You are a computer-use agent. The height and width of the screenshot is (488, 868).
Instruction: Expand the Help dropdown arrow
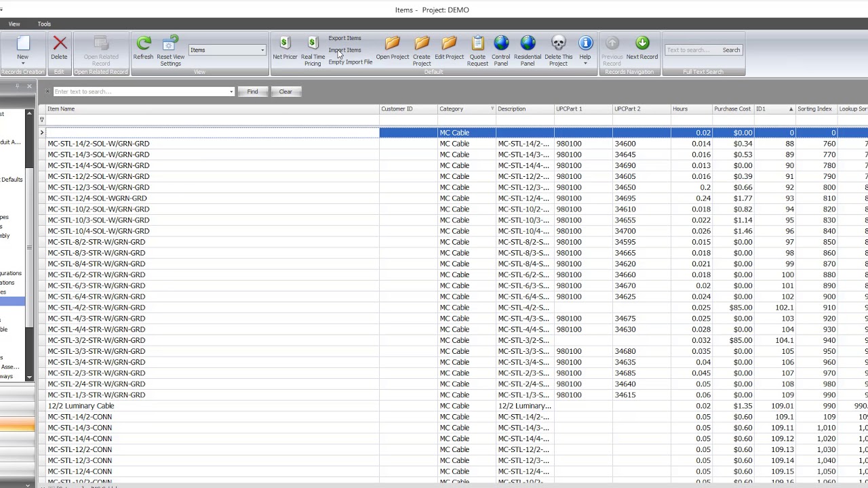(x=585, y=64)
